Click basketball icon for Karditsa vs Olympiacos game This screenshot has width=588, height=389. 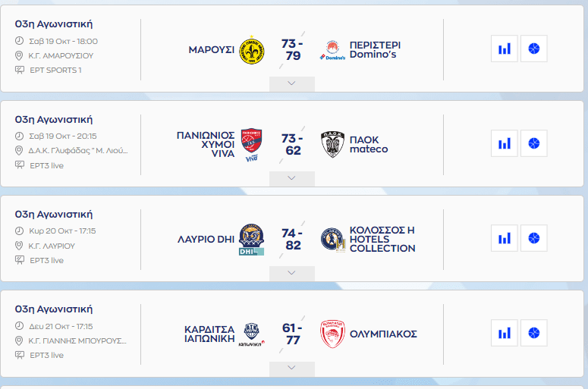click(534, 333)
